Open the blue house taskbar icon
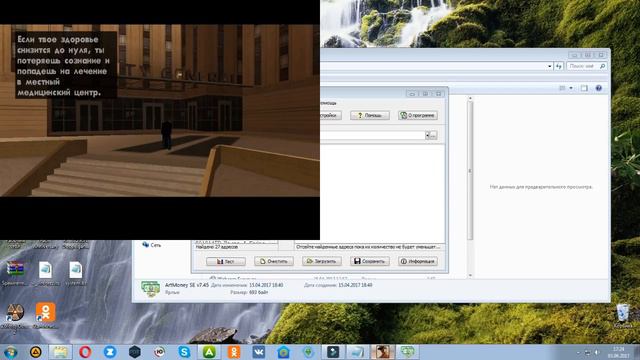Image resolution: width=640 pixels, height=360 pixels. tap(284, 352)
